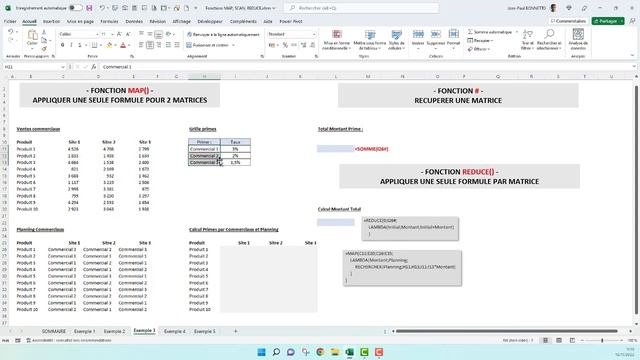This screenshot has height=360, width=640.
Task: Collapse the ribbon with the chevron
Action: [633, 55]
